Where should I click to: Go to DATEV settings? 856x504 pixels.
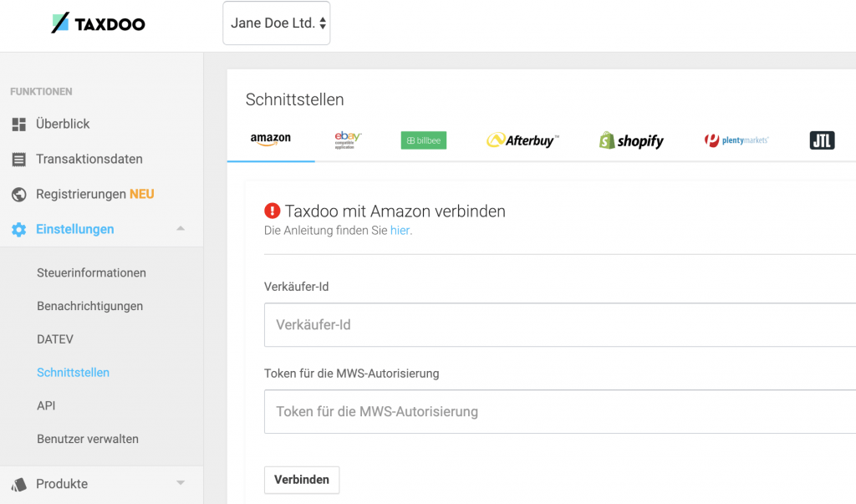[x=55, y=339]
